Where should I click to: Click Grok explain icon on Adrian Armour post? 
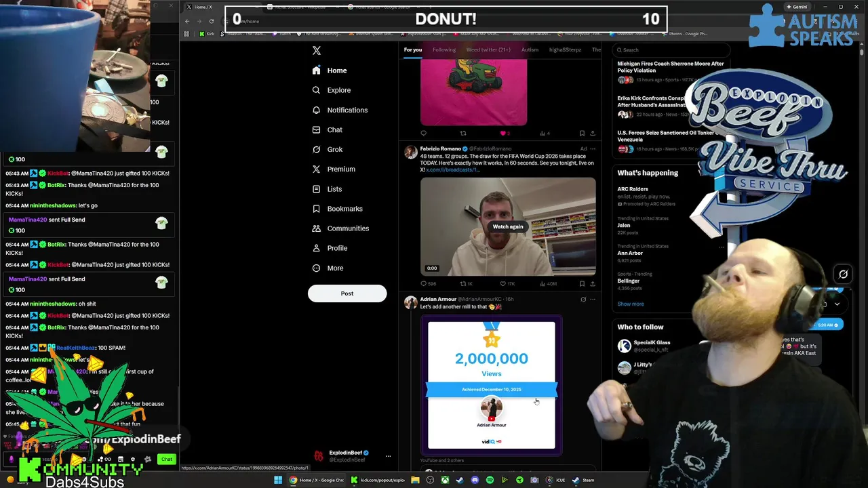(x=583, y=299)
